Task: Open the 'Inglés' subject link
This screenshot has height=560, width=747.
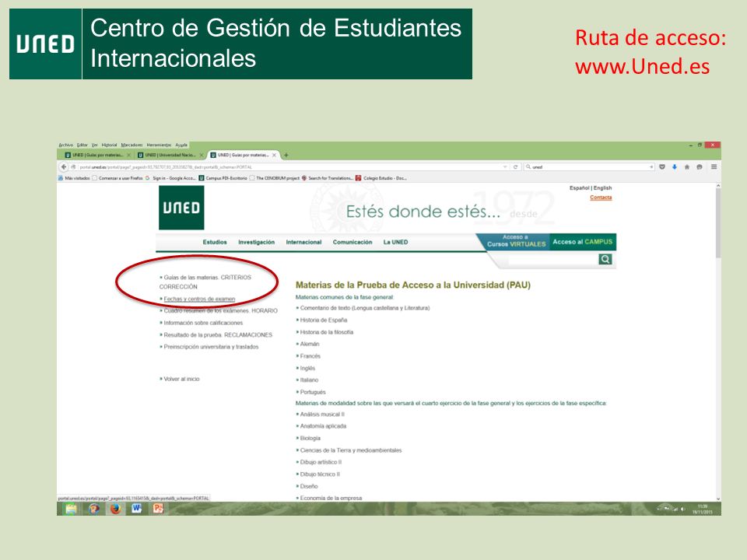Action: (x=307, y=368)
